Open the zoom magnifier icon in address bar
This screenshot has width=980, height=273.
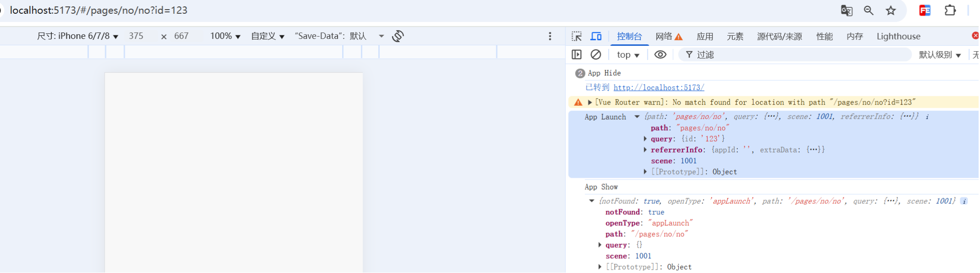point(868,11)
